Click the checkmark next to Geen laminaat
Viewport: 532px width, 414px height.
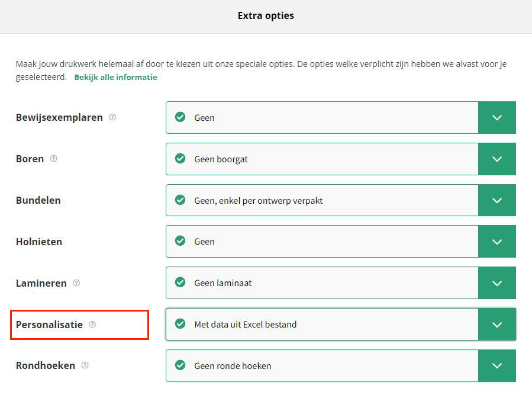tap(180, 283)
